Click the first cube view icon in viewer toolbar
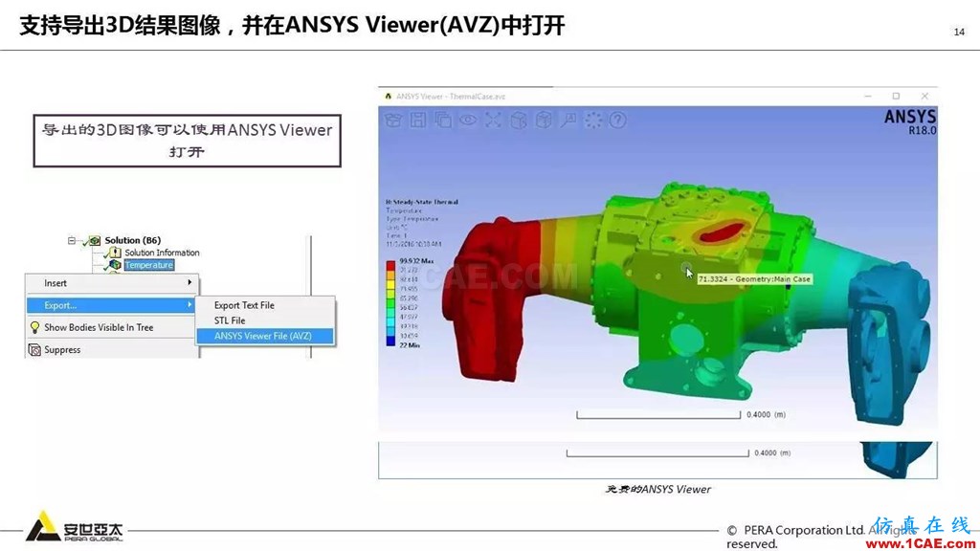 (x=518, y=120)
